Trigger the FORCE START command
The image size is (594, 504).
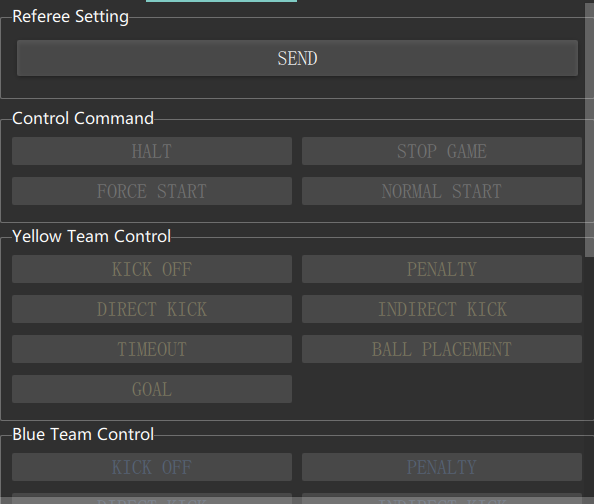[x=152, y=191]
